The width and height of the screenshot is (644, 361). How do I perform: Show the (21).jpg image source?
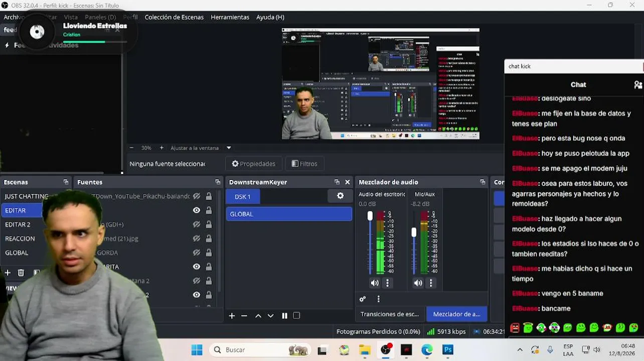(197, 239)
